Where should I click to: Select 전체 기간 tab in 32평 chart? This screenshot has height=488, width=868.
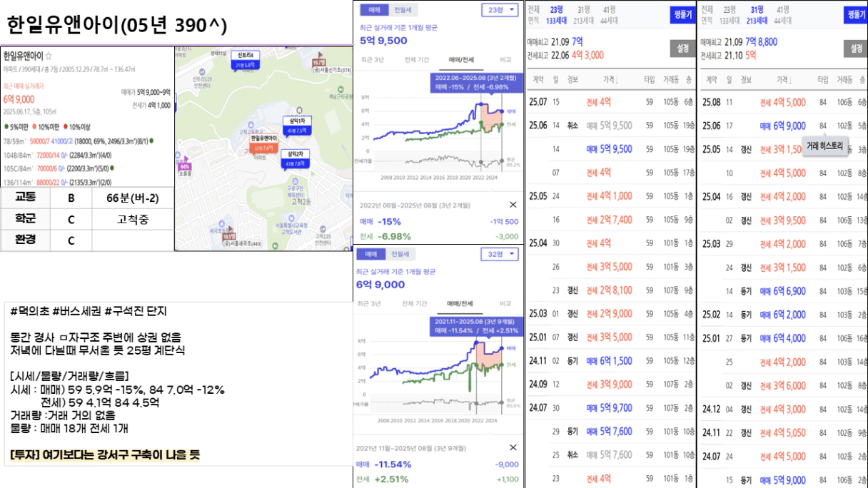(416, 303)
